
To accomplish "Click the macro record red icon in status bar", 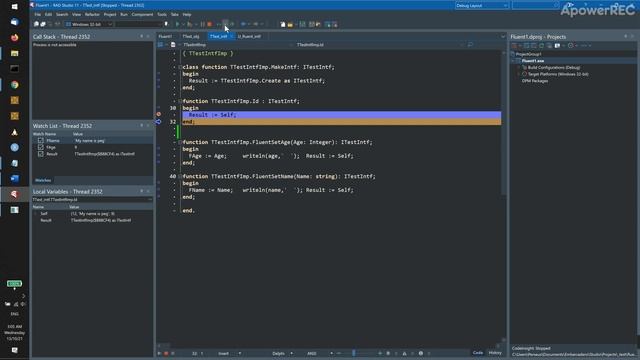I will click(166, 353).
